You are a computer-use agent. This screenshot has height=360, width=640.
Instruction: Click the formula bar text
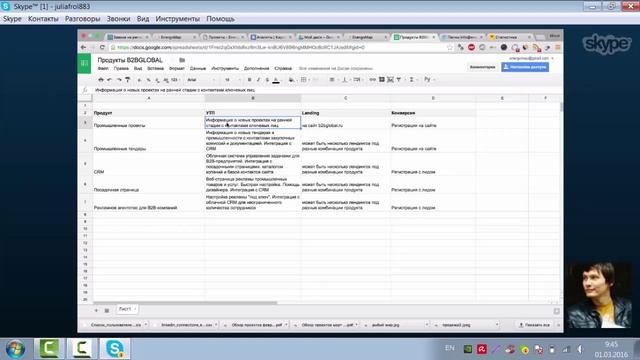point(175,90)
